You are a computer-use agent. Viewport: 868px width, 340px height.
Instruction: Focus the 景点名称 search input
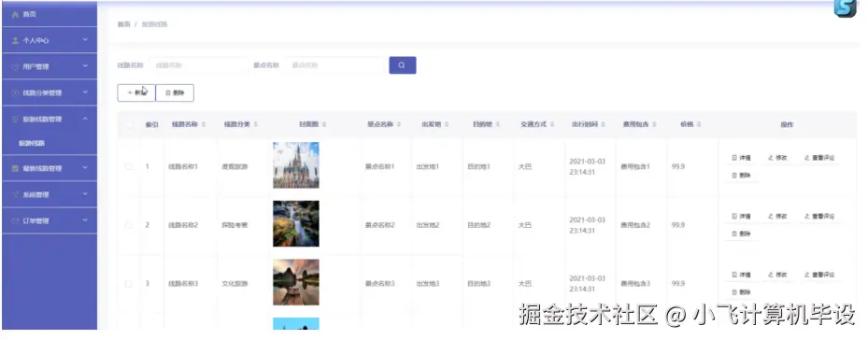335,65
